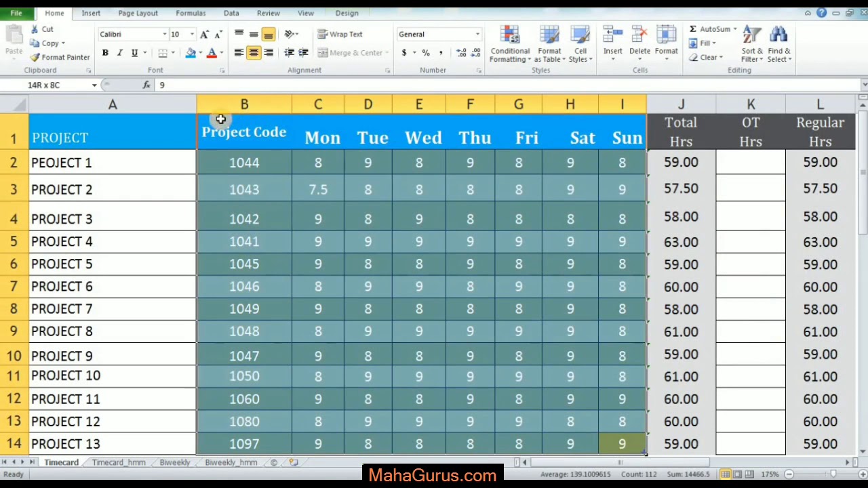The height and width of the screenshot is (488, 868).
Task: Click the Delete cells icon
Action: (639, 36)
